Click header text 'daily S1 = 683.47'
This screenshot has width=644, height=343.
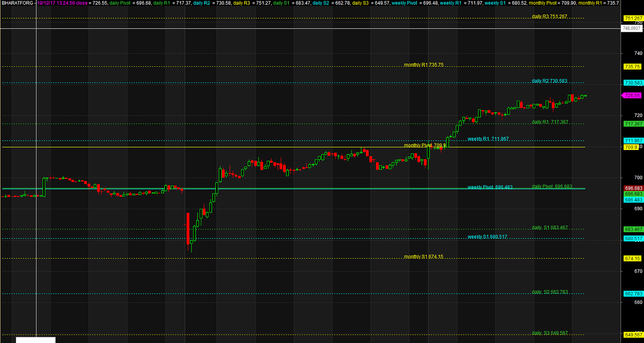point(292,3)
